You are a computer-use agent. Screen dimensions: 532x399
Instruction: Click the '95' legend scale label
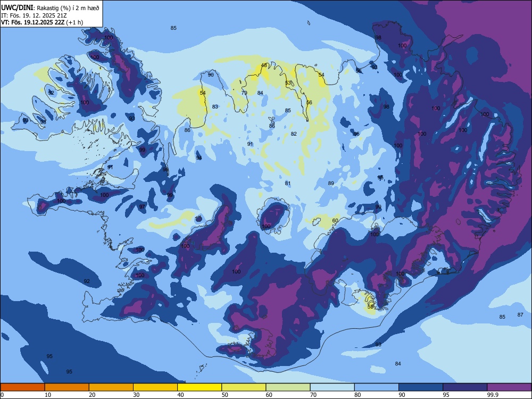pyautogui.click(x=446, y=395)
